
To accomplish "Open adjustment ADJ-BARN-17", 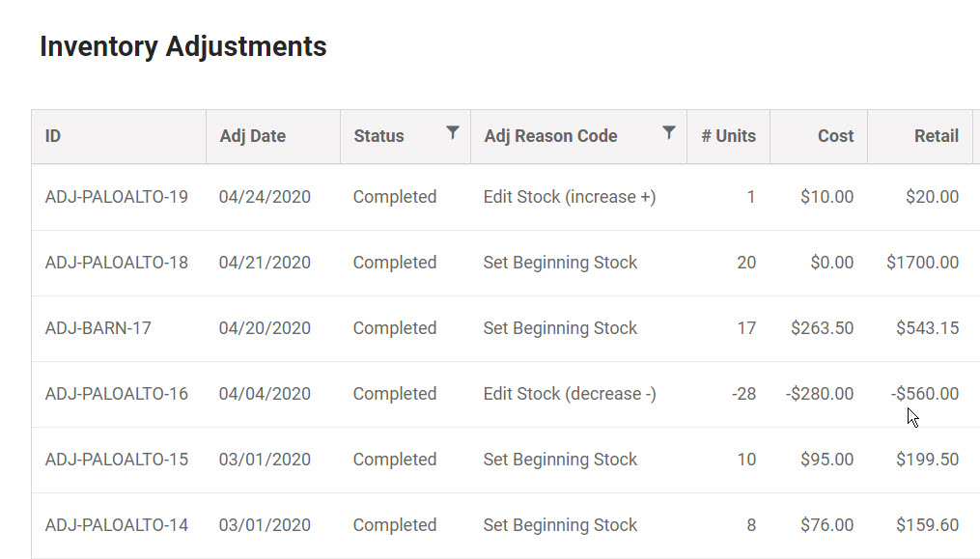I will (98, 328).
